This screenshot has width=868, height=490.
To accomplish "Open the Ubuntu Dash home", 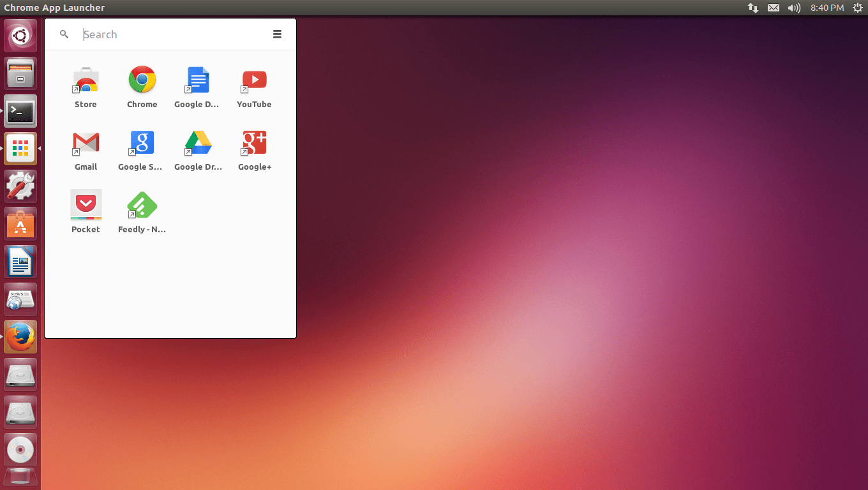I will pos(20,36).
